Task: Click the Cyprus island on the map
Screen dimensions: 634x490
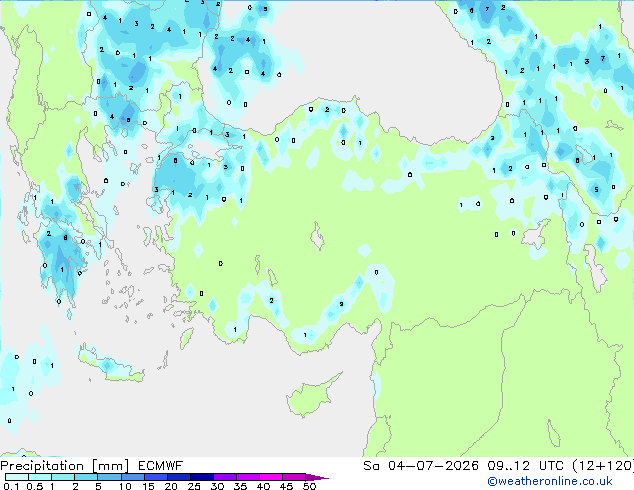Action: click(x=311, y=397)
